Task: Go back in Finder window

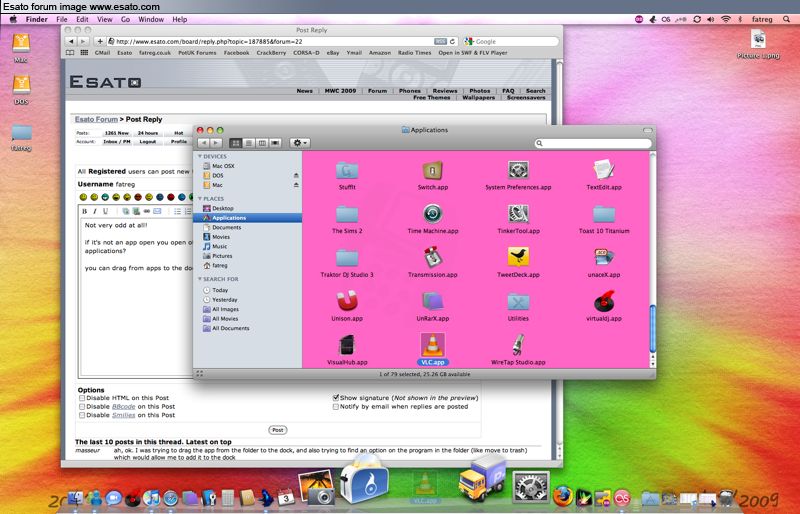Action: click(204, 143)
